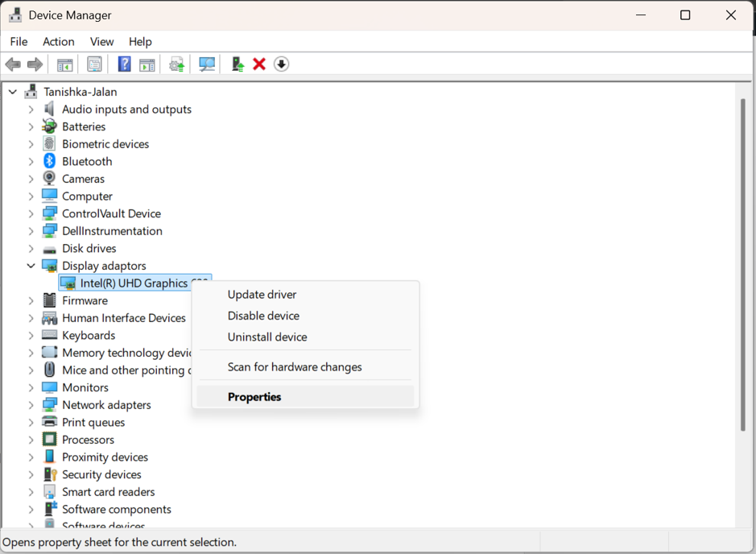Click the Print queues printer icon

point(49,422)
